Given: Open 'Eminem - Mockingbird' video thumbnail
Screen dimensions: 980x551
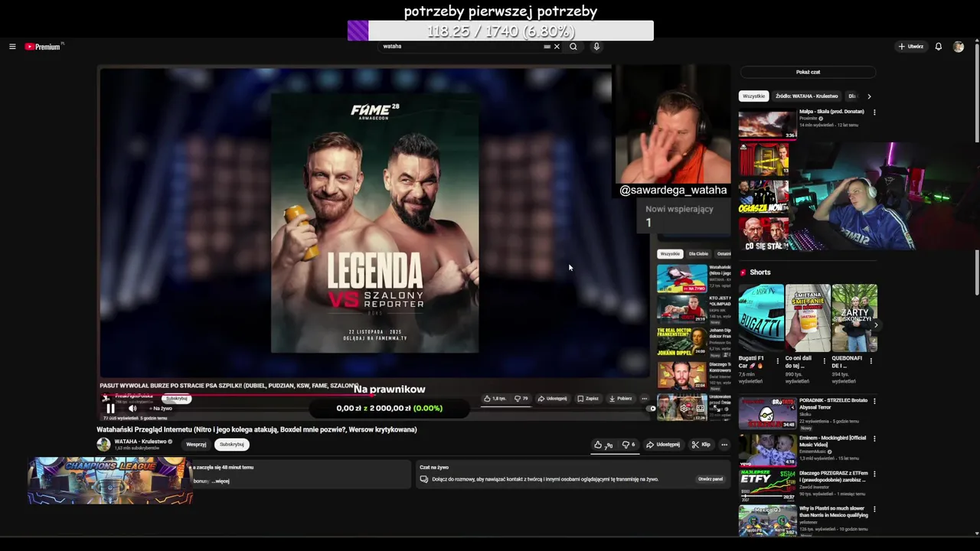Looking at the screenshot, I should (767, 450).
